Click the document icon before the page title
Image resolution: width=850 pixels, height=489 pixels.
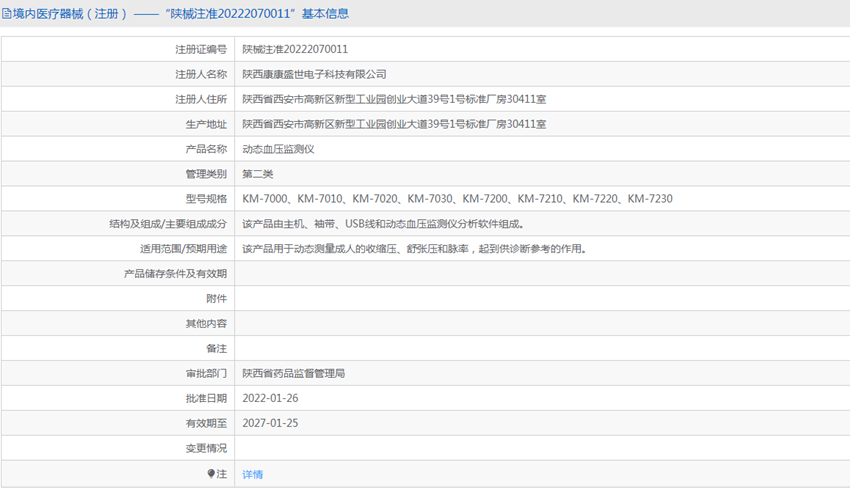7,14
